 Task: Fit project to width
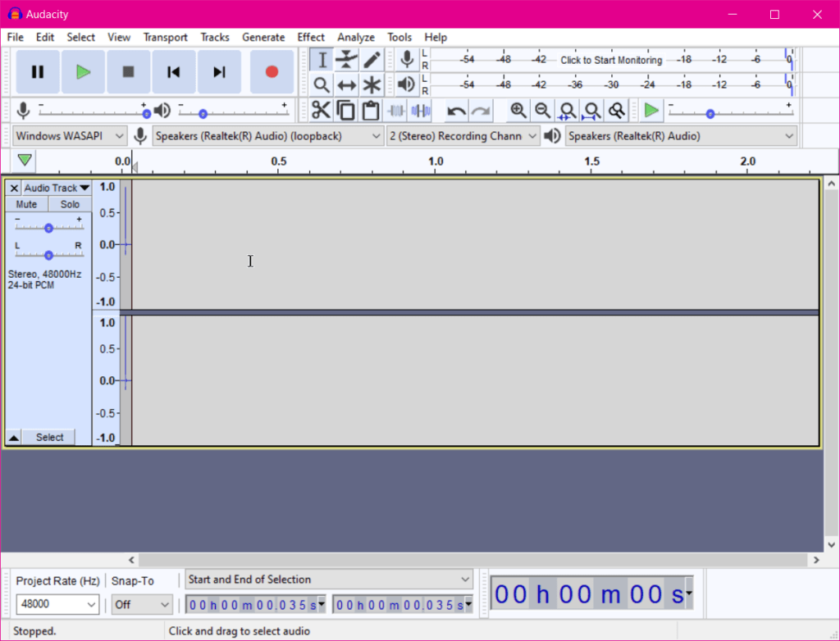coord(592,111)
